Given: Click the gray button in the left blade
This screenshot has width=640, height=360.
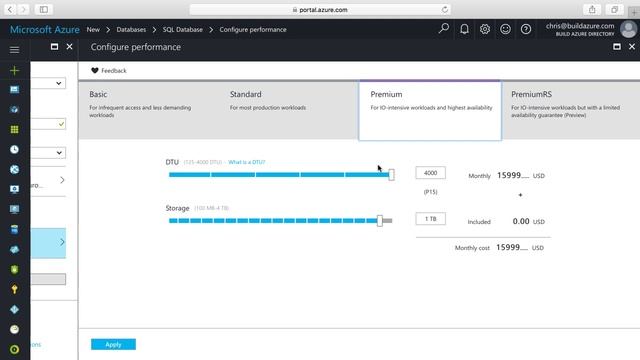Looking at the screenshot, I should (48, 279).
